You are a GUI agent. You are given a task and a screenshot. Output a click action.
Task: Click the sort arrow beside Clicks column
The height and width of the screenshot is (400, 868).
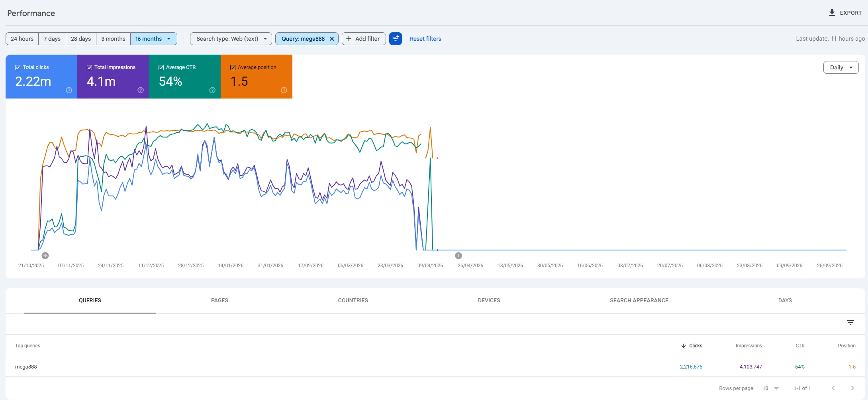684,346
